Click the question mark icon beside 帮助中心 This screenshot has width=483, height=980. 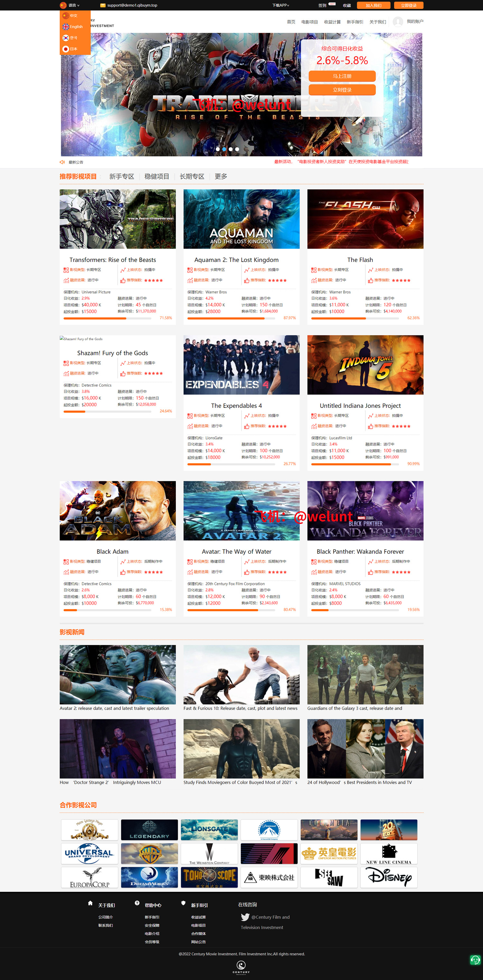tap(137, 903)
